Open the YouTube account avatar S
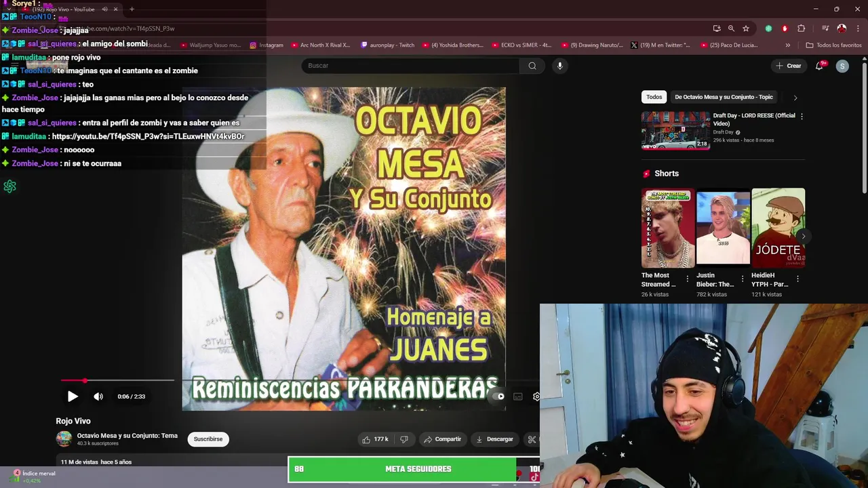868x488 pixels. pyautogui.click(x=842, y=66)
